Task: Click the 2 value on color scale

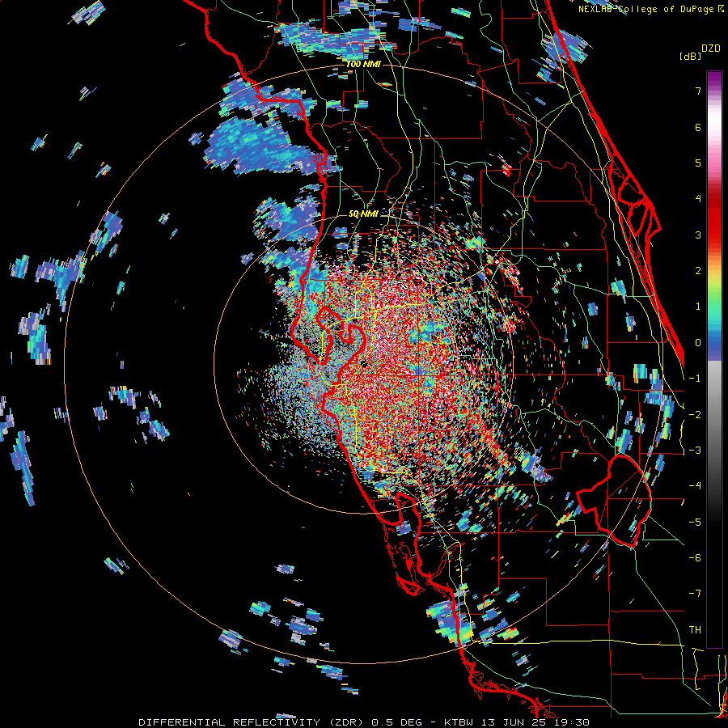Action: point(698,271)
